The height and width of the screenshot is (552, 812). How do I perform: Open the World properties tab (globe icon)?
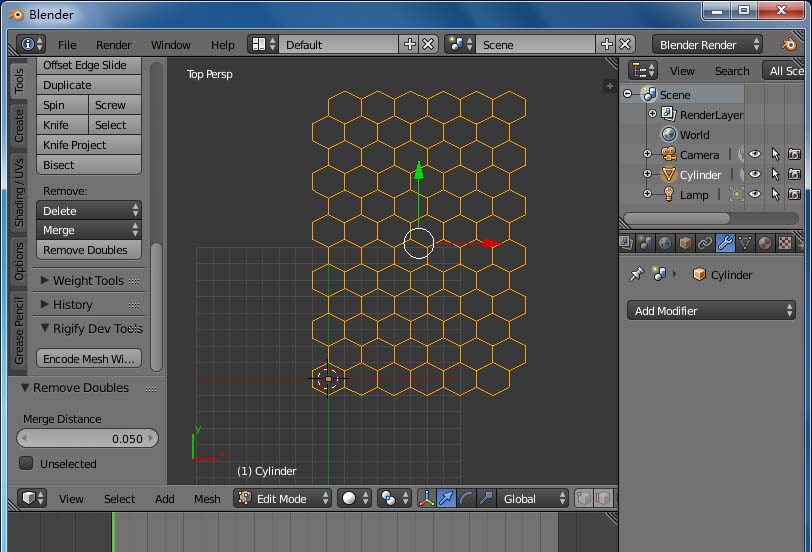coord(666,243)
